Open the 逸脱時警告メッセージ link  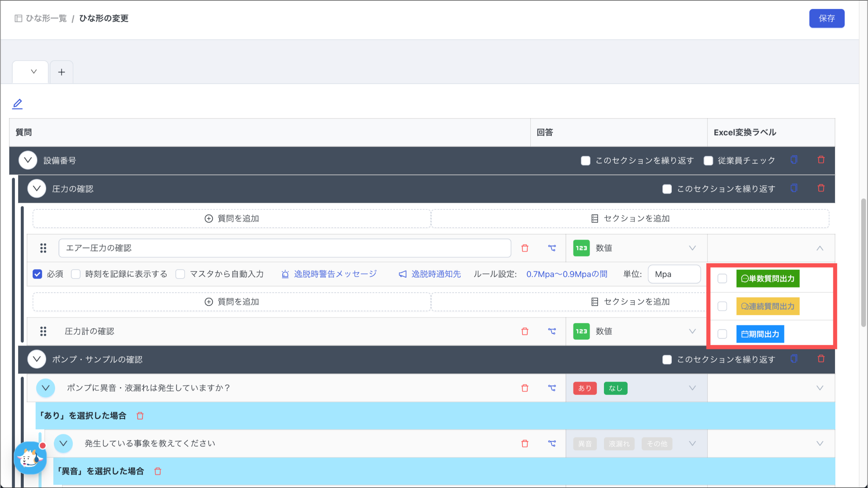coord(335,274)
